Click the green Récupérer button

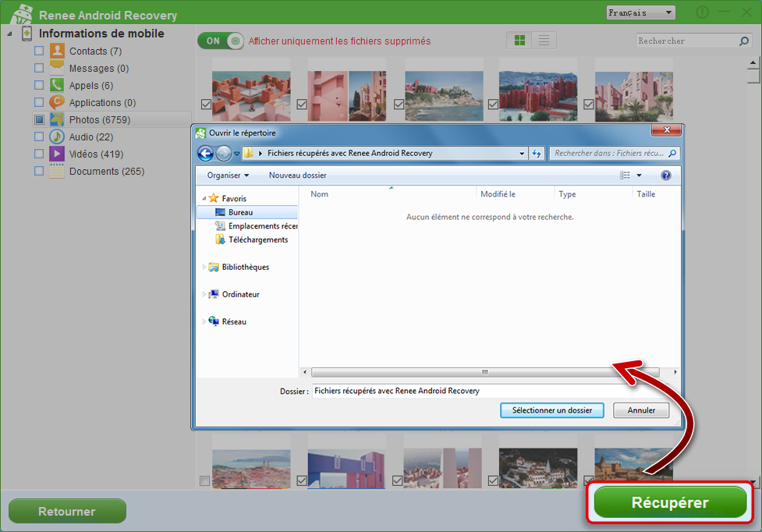(670, 503)
